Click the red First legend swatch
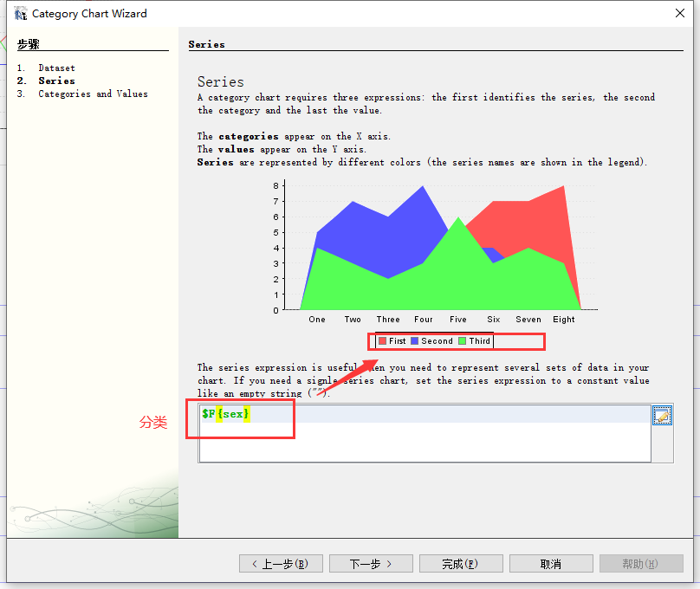This screenshot has height=589, width=700. click(382, 341)
